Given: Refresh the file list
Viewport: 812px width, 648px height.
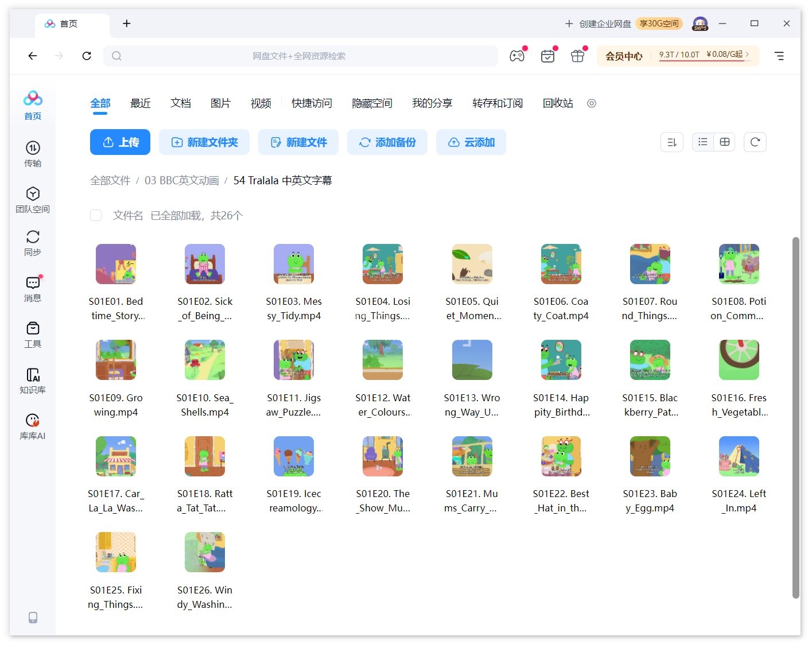Looking at the screenshot, I should coord(755,142).
